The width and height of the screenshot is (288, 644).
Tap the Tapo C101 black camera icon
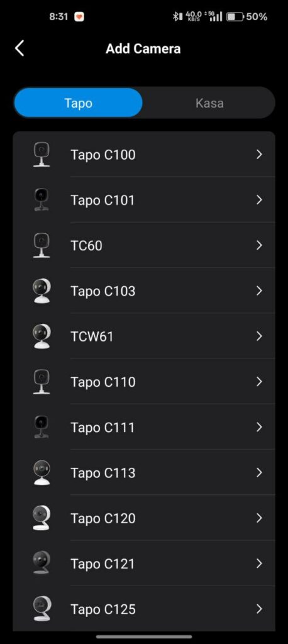(42, 200)
